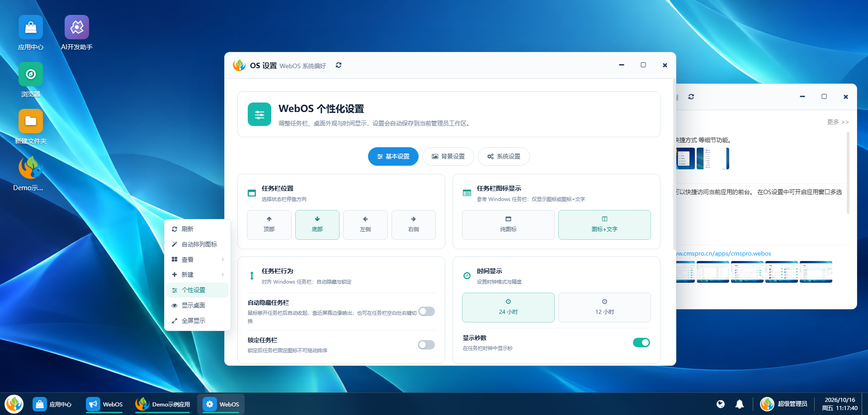
Task: Click the 更多 >> link in background window
Action: coord(838,122)
